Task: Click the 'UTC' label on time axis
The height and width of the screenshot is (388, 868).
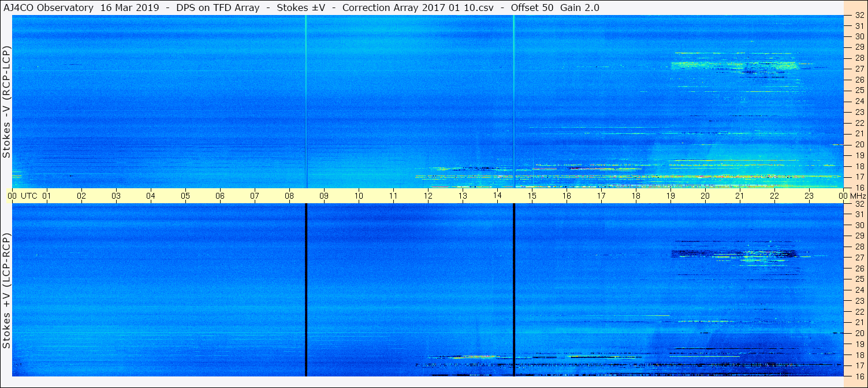Action: coord(28,196)
